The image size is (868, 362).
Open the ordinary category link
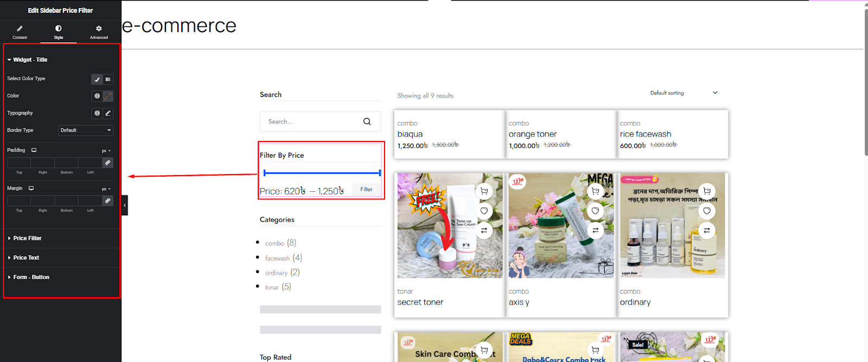(x=276, y=273)
